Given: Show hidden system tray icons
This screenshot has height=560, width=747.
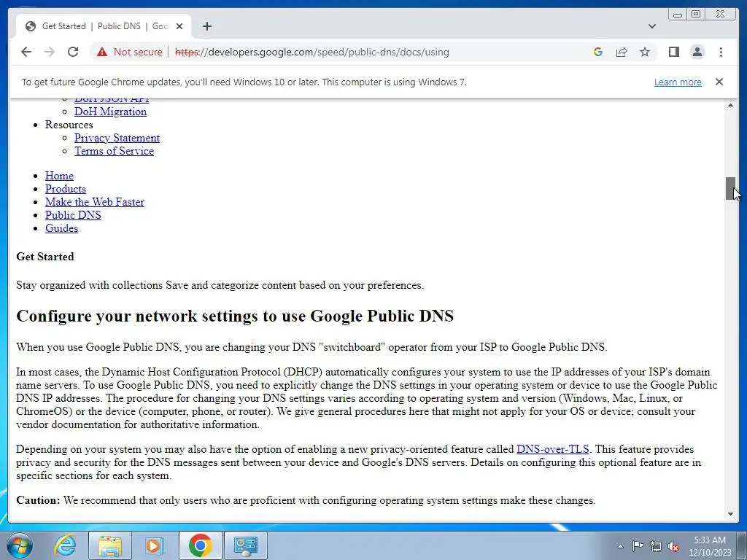Looking at the screenshot, I should click(x=620, y=546).
